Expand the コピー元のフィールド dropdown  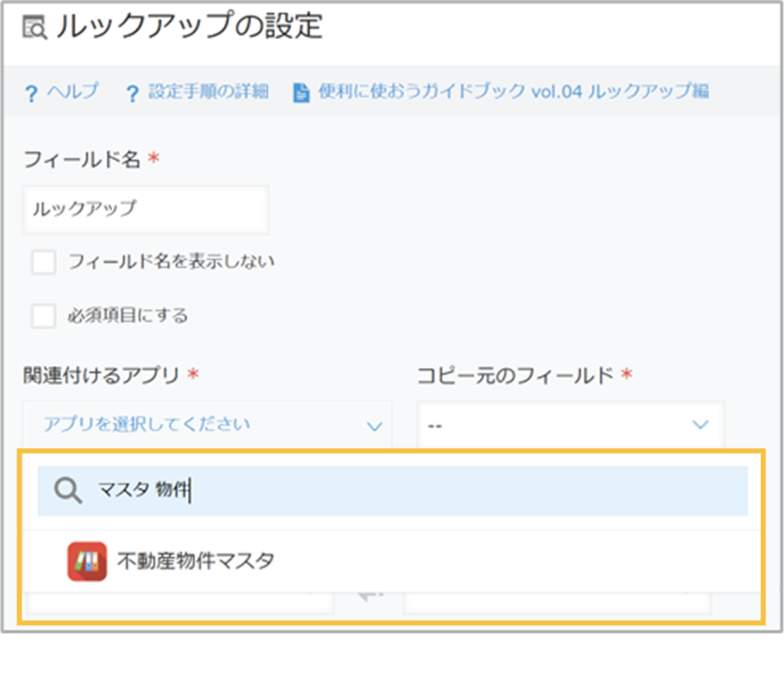coord(570,424)
